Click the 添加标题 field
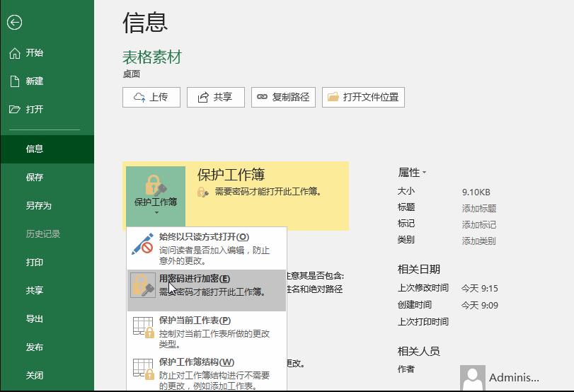Image resolution: width=574 pixels, height=392 pixels. tap(479, 209)
